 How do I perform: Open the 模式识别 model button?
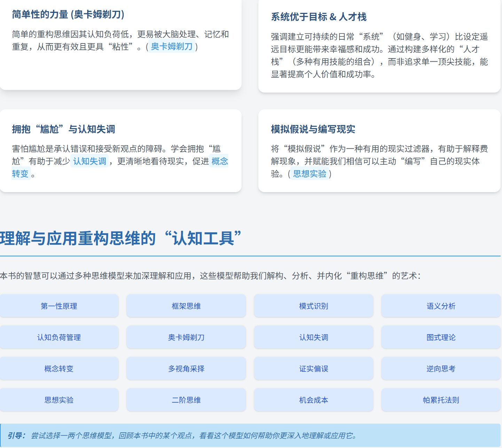pos(313,306)
